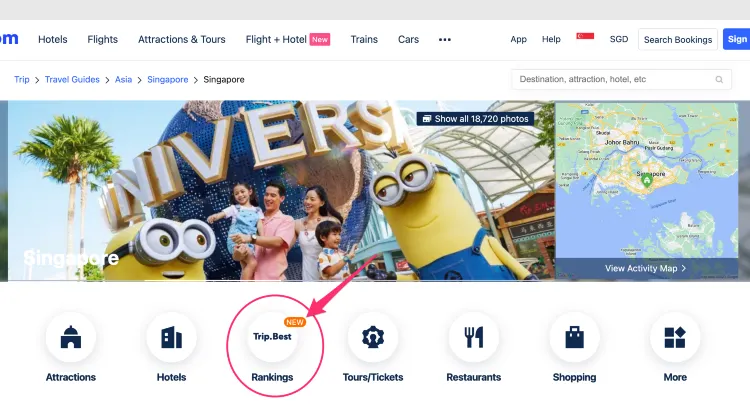Image resolution: width=750 pixels, height=420 pixels.
Task: Go to Trains in top navigation
Action: 364,39
